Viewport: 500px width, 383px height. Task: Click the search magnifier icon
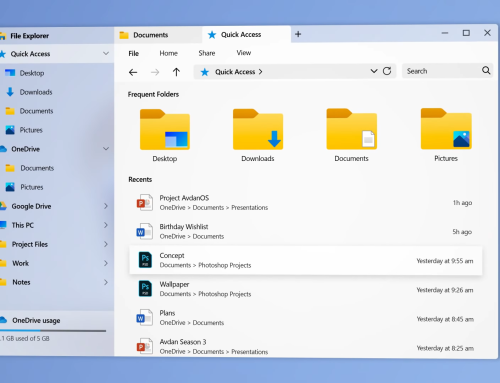pos(486,70)
